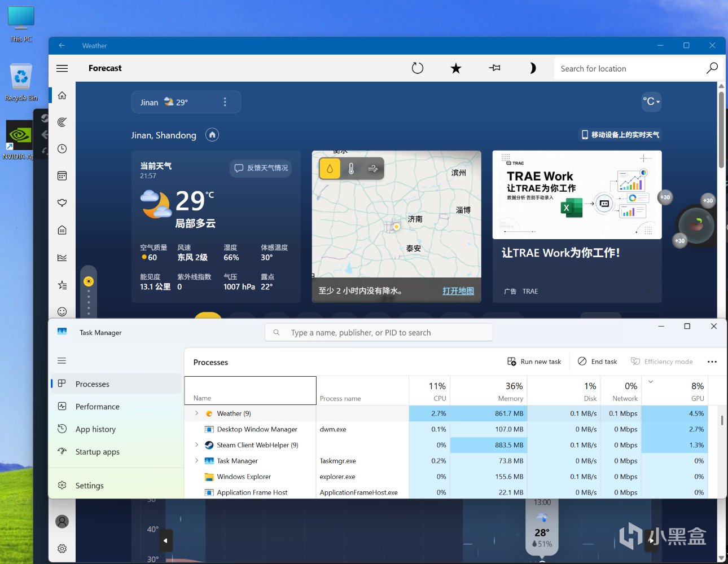728x564 pixels.
Task: Sort processes by the Network column
Action: point(621,391)
